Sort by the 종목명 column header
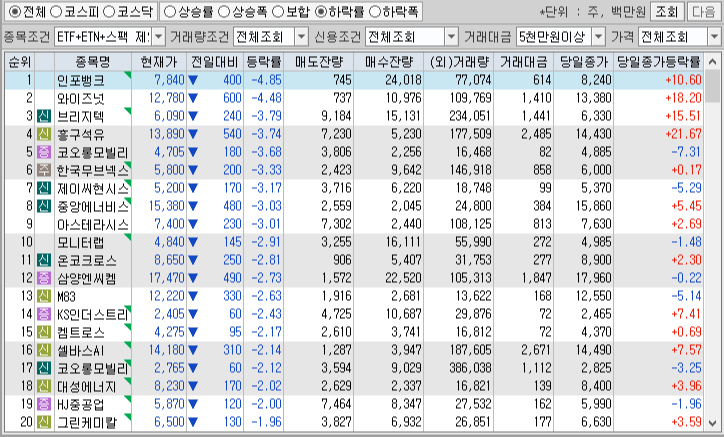The image size is (724, 437). (93, 61)
